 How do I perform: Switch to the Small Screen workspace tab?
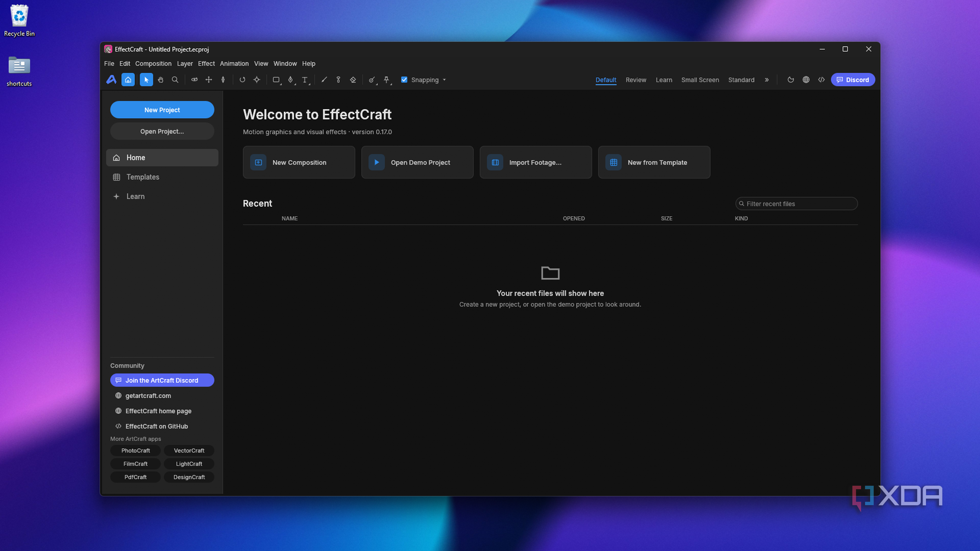[x=700, y=80]
